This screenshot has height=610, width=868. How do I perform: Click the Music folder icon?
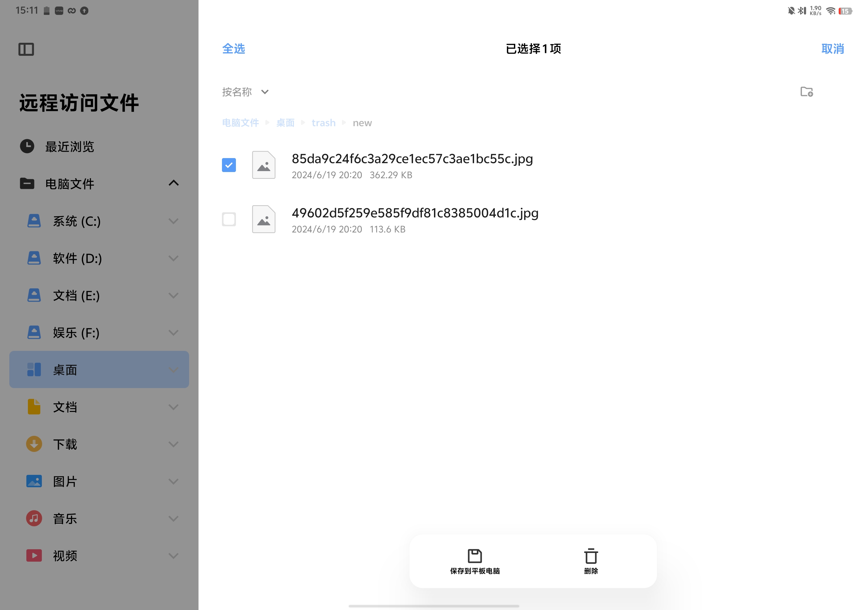pyautogui.click(x=34, y=519)
